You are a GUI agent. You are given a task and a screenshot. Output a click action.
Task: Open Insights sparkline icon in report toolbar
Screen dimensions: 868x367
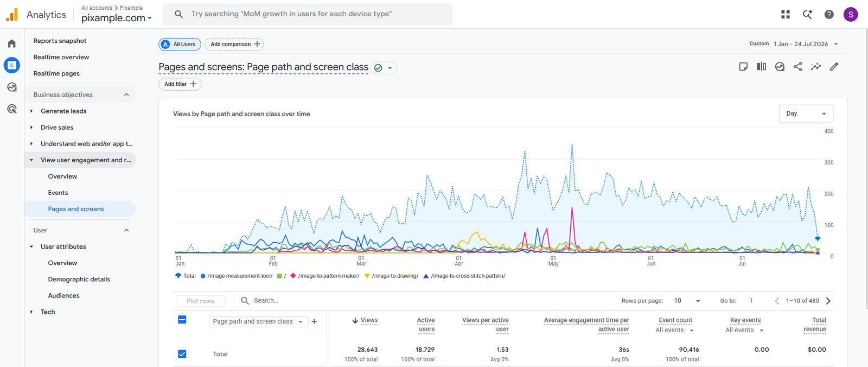coord(816,67)
